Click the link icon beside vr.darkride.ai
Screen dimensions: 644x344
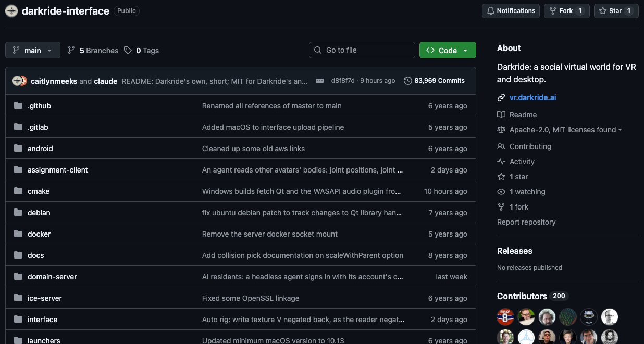click(x=501, y=97)
